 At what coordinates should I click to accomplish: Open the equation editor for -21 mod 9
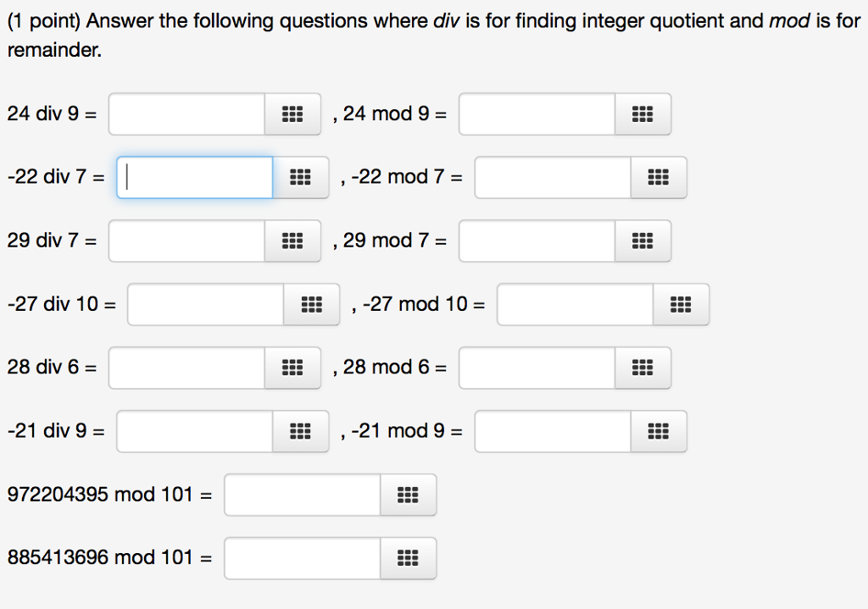tap(659, 431)
